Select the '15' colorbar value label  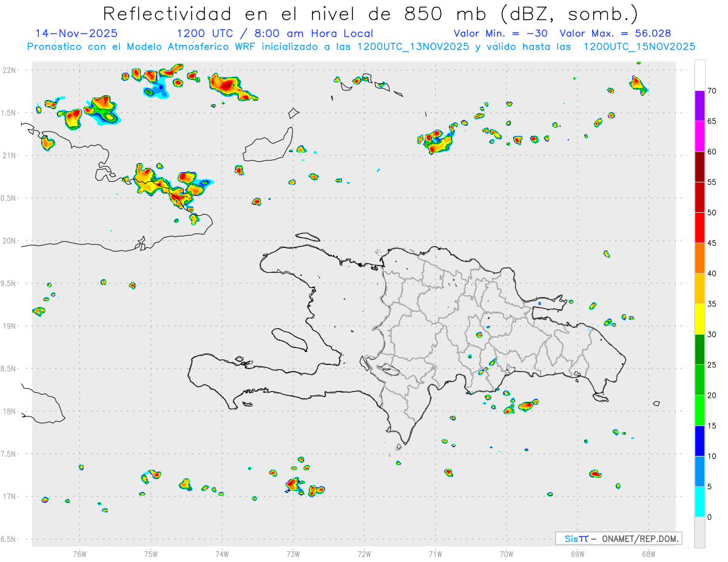pyautogui.click(x=712, y=426)
